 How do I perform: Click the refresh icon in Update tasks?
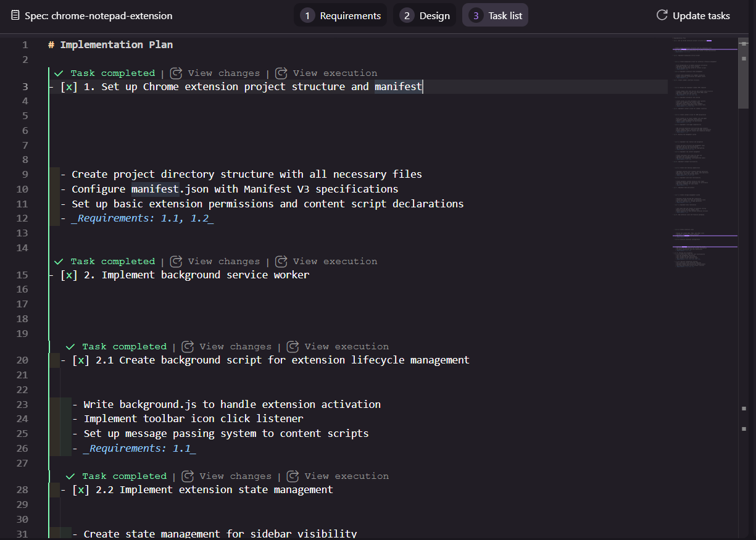[662, 15]
